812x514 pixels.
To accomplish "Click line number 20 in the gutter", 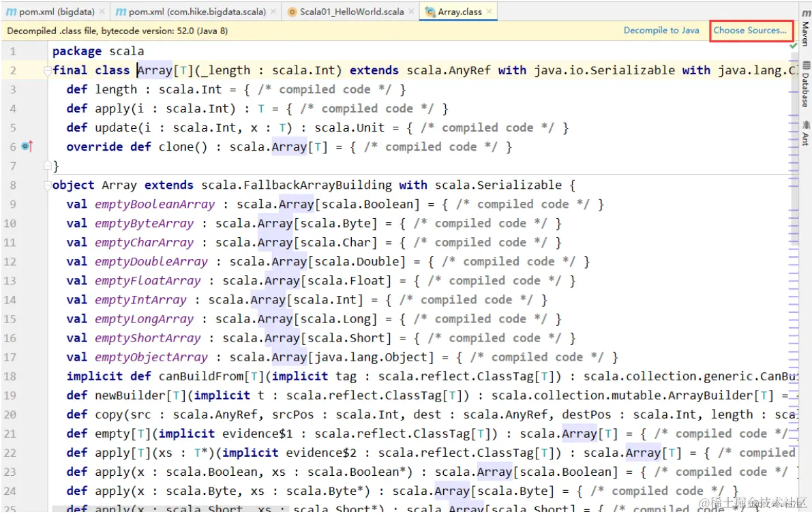I will 10,414.
